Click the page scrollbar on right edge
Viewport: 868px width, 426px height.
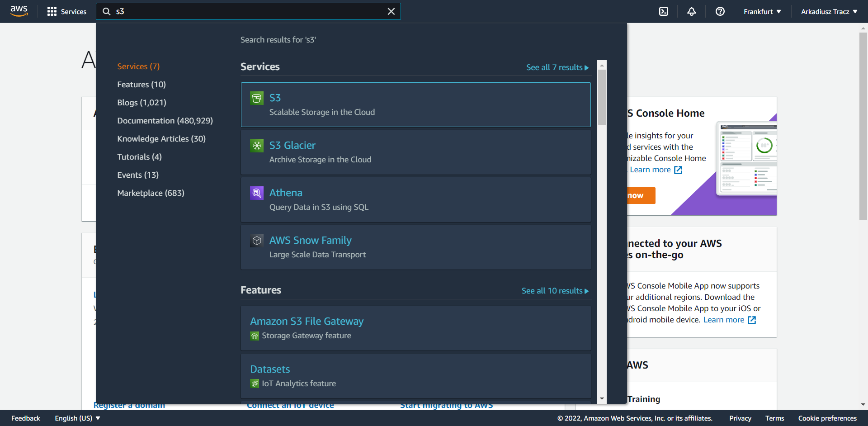(863, 126)
